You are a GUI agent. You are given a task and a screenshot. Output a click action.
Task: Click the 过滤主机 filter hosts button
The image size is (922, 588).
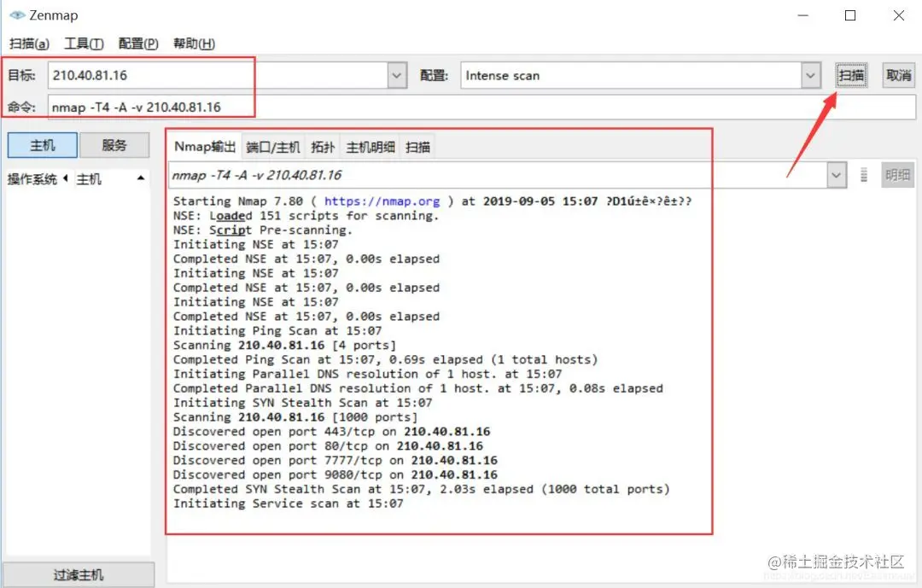pyautogui.click(x=79, y=574)
